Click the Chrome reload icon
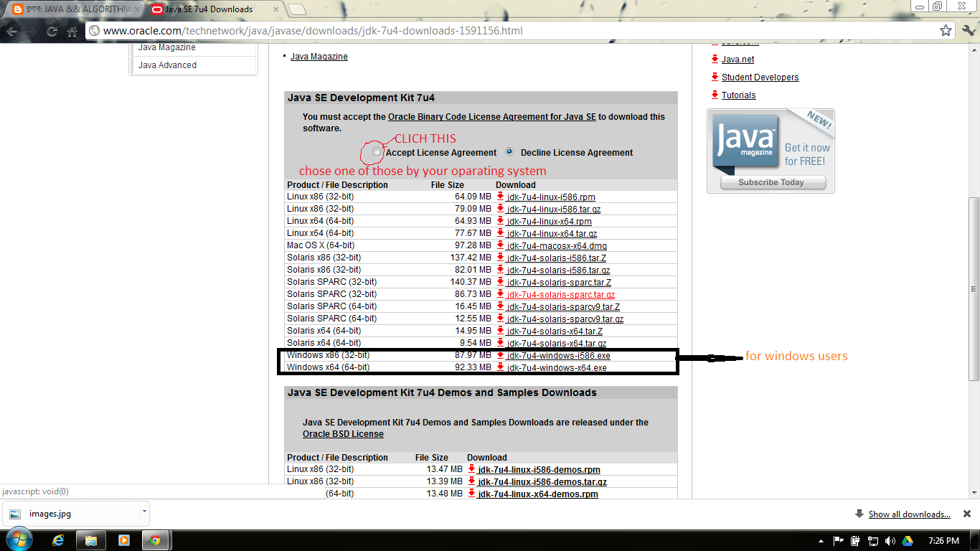The width and height of the screenshot is (980, 551). tap(52, 32)
